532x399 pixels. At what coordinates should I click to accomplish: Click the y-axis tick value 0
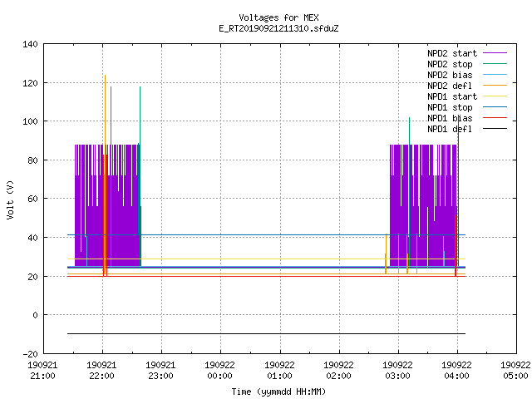coord(35,315)
